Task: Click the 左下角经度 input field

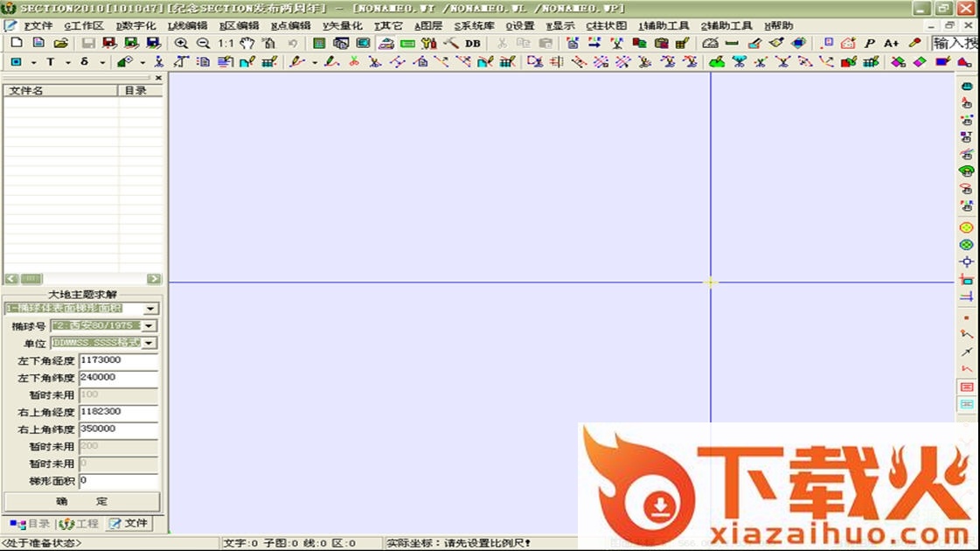Action: (118, 360)
